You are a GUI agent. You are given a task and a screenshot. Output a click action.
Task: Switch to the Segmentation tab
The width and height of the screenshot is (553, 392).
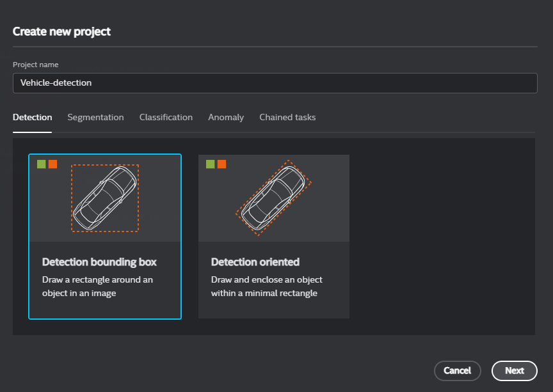point(95,117)
